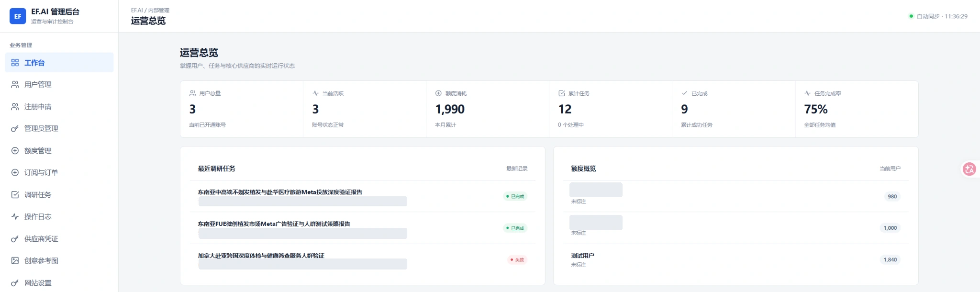Click the green 自动同步 status dot
Image resolution: width=980 pixels, height=292 pixels.
pos(911,16)
